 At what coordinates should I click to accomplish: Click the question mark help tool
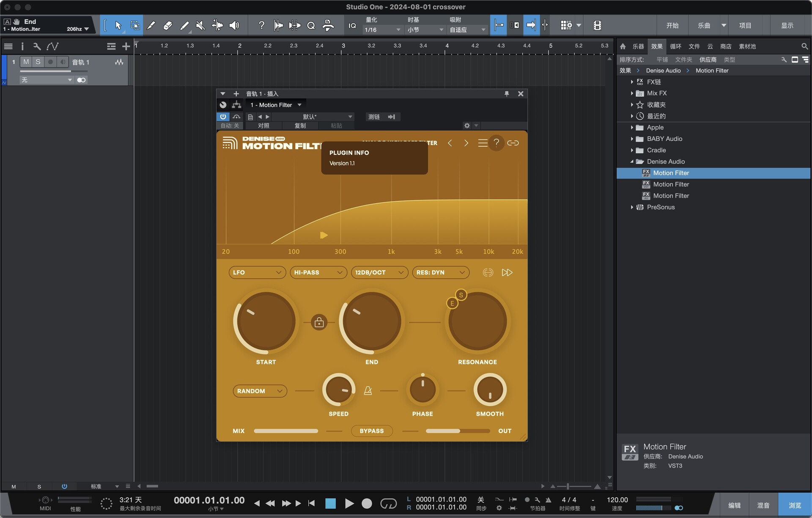pyautogui.click(x=261, y=25)
